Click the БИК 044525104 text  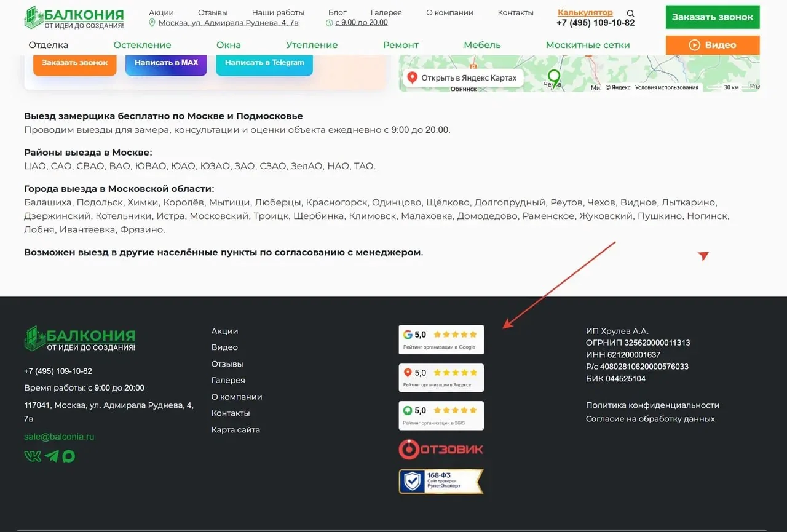click(x=615, y=379)
